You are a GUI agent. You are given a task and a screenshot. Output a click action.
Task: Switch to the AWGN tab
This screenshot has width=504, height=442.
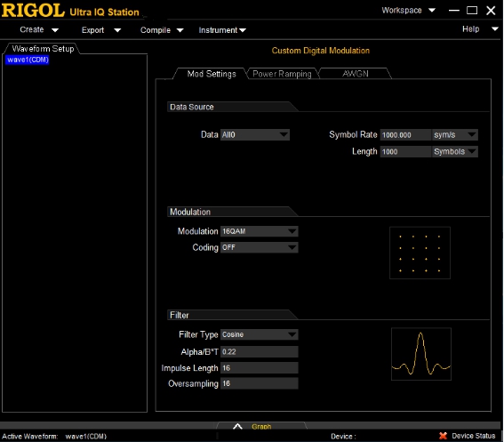pos(355,74)
